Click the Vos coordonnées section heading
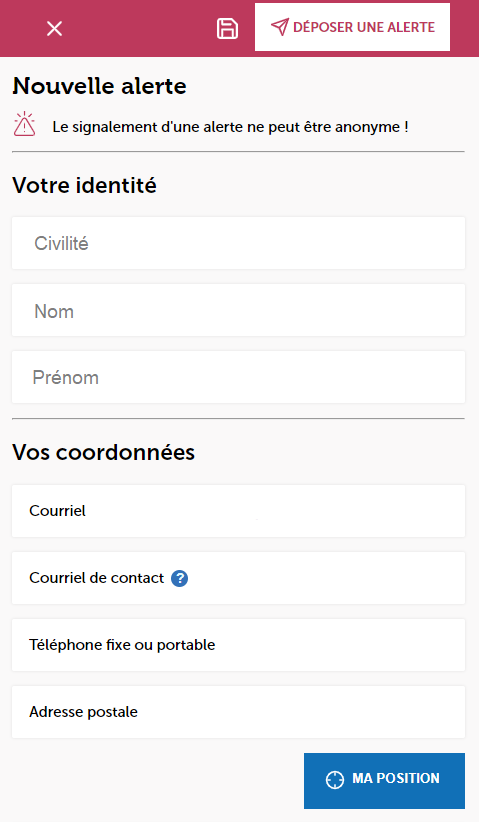This screenshot has width=479, height=822. (x=104, y=452)
